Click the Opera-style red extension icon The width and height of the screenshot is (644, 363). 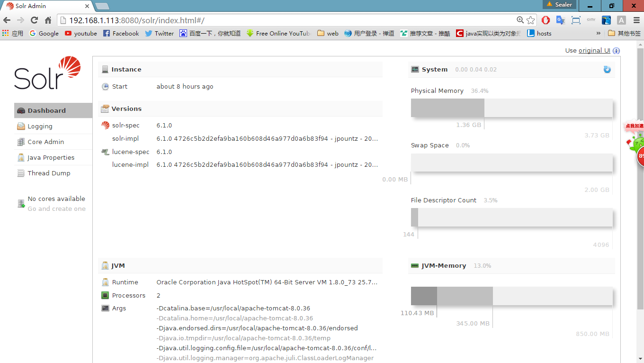pyautogui.click(x=546, y=20)
